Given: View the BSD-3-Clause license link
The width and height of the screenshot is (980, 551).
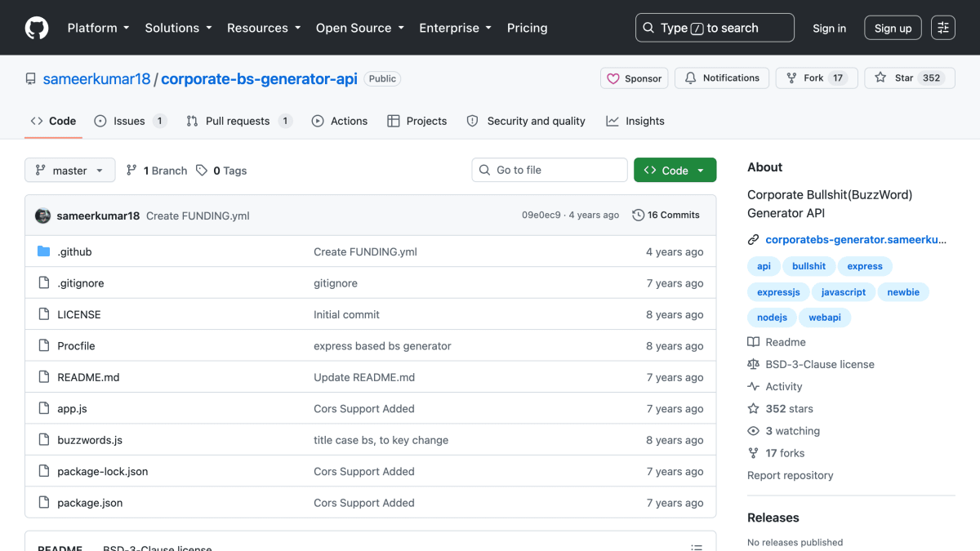Looking at the screenshot, I should tap(811, 364).
